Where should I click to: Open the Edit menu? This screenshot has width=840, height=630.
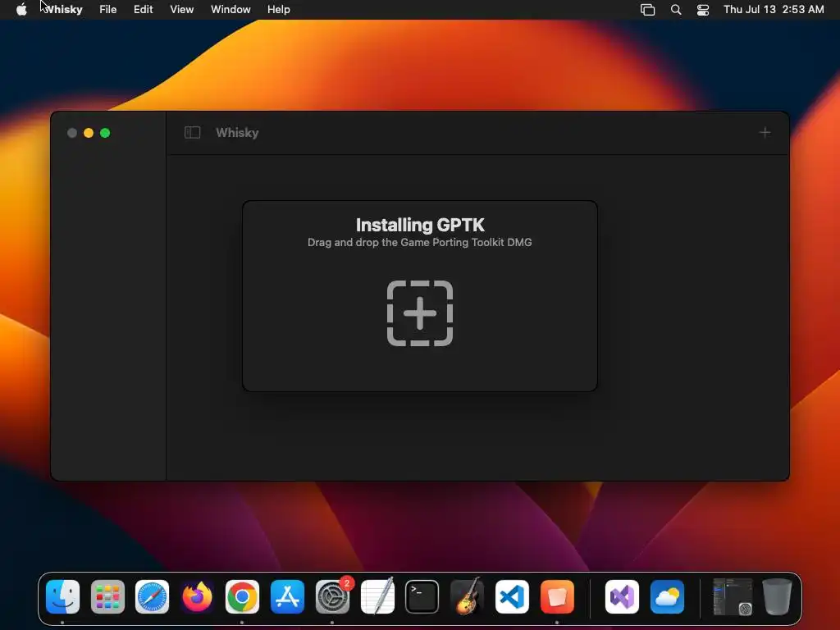pyautogui.click(x=143, y=10)
